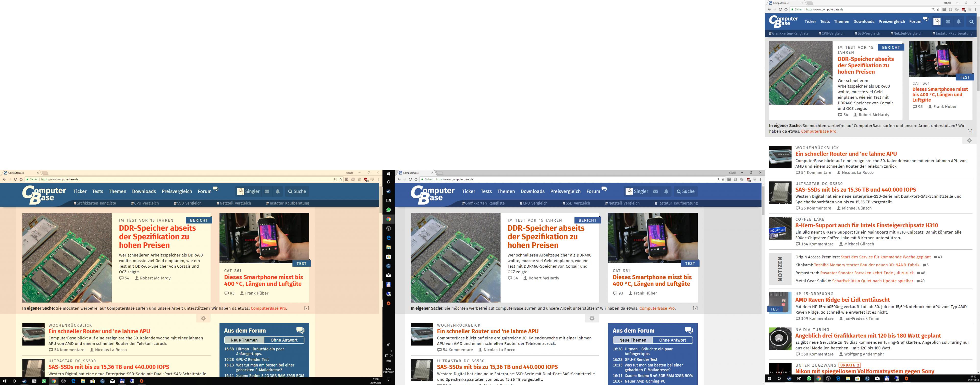Open the OBS Studio icon in the vertical taskbar

388,229
